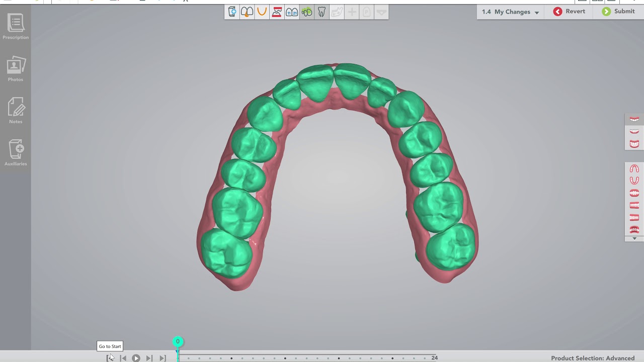Select the add attachment tool in toolbar
Viewport: 644px width, 362px height.
click(x=232, y=12)
